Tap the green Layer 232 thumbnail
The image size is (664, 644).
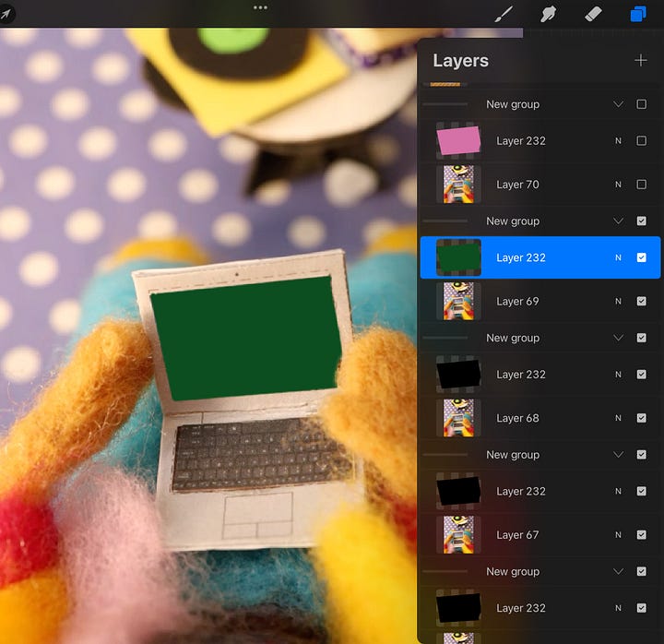click(458, 257)
